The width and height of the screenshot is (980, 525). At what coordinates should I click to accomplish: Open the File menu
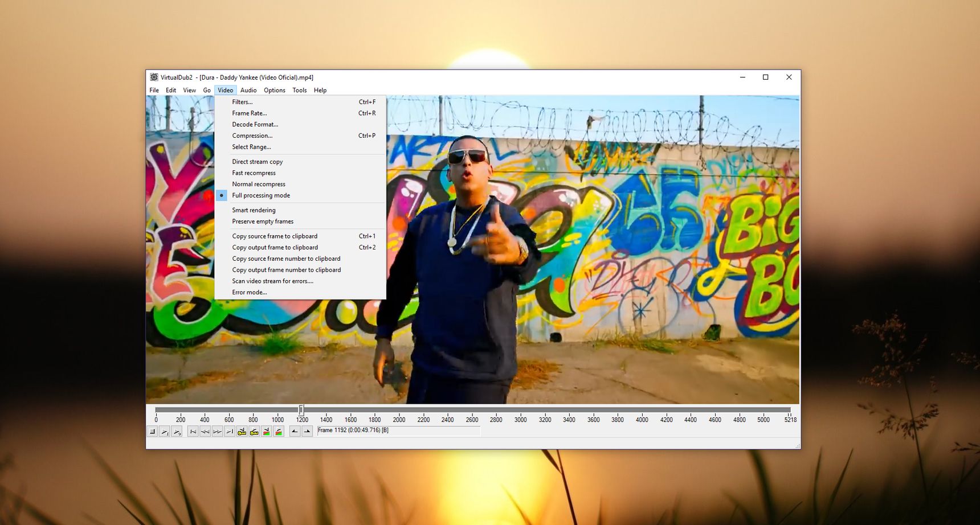(154, 90)
